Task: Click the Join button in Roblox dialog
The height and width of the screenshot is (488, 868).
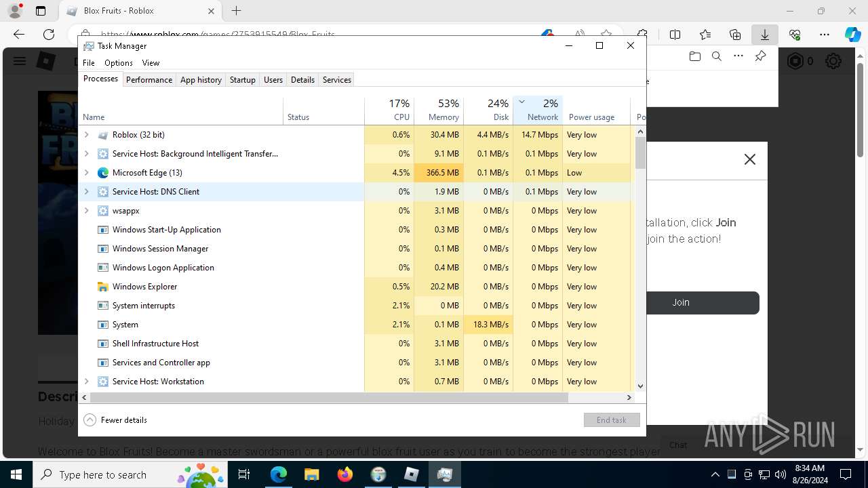Action: [x=681, y=302]
